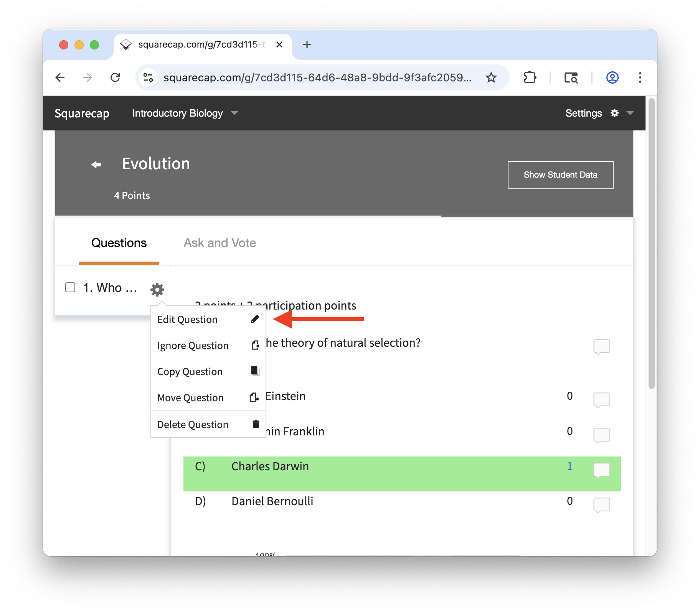Click the back arrow beside Evolution
This screenshot has height=613, width=700.
pyautogui.click(x=96, y=165)
